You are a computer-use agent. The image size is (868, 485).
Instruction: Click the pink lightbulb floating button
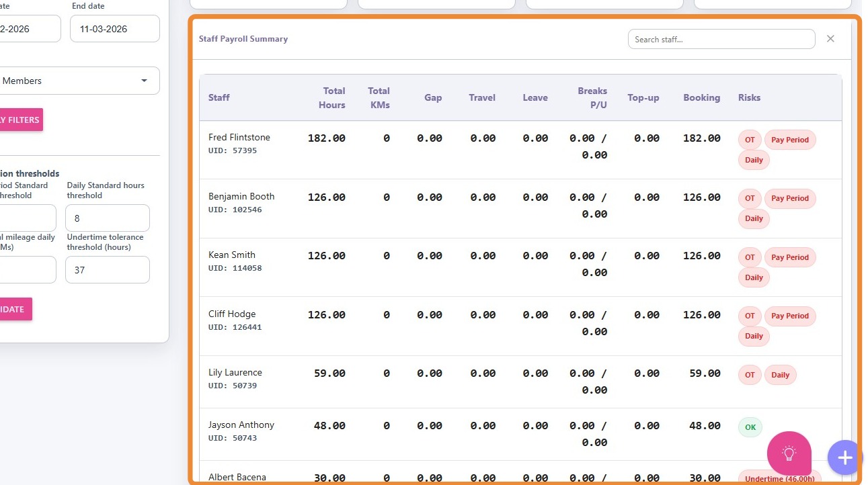tap(789, 453)
